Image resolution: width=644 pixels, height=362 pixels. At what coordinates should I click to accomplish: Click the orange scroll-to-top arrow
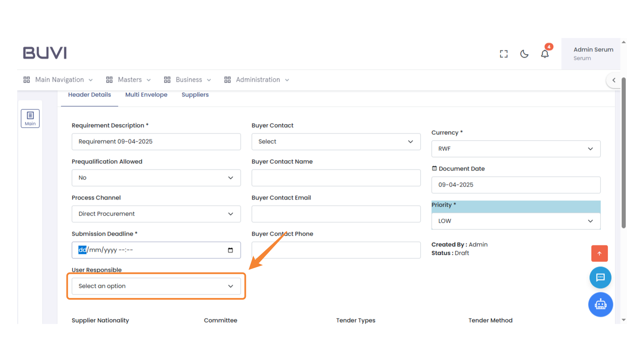(599, 253)
